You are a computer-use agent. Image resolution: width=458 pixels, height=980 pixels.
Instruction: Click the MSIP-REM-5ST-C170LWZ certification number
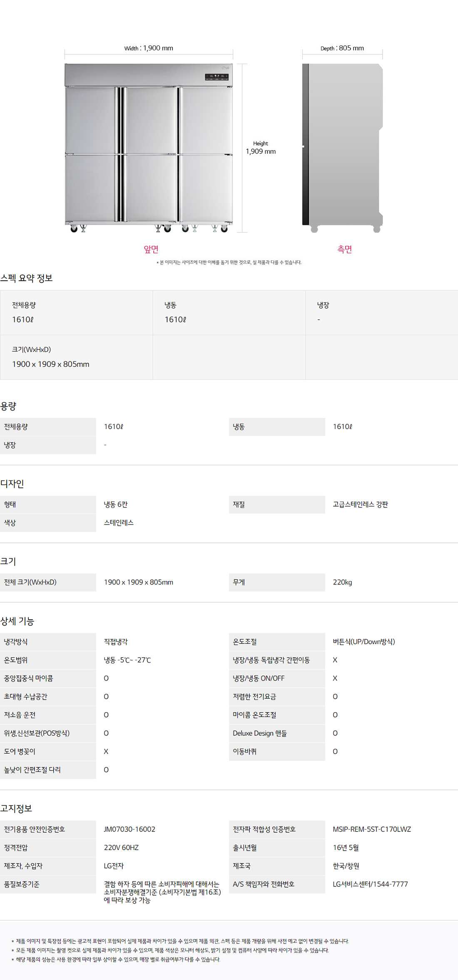pyautogui.click(x=372, y=829)
